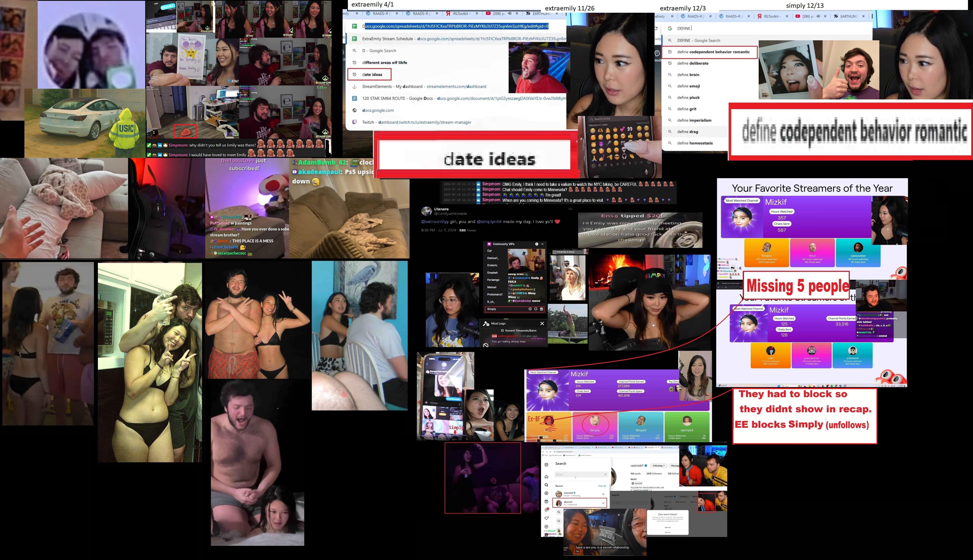This screenshot has width=973, height=560.
Task: Select 'define codependent behavior romantic' suggestion
Action: 709,52
